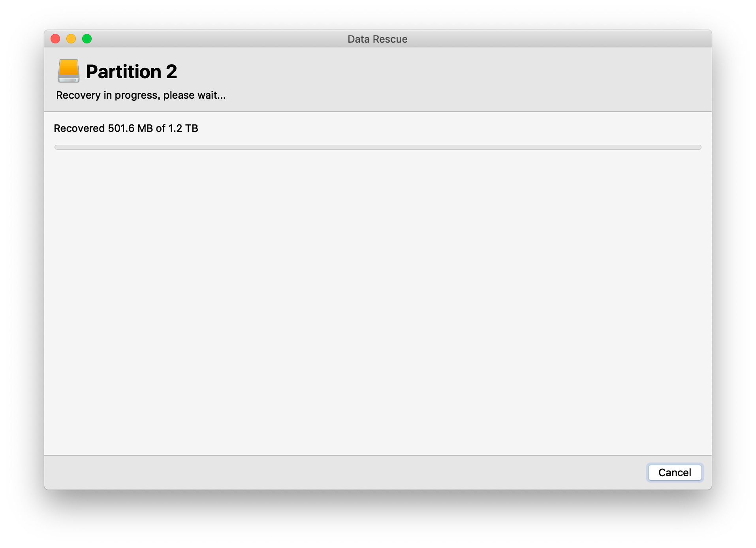The height and width of the screenshot is (548, 756).
Task: Click the Cancel button
Action: click(675, 472)
